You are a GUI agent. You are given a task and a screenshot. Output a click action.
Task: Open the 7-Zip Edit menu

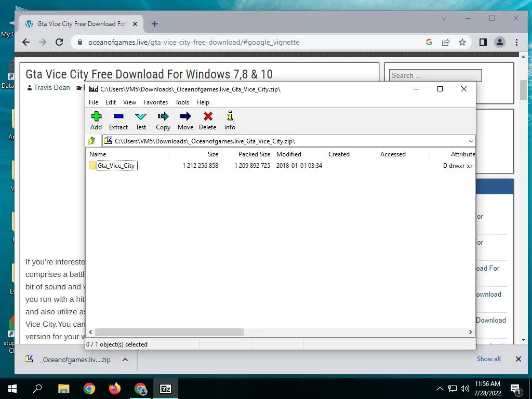[x=111, y=102]
